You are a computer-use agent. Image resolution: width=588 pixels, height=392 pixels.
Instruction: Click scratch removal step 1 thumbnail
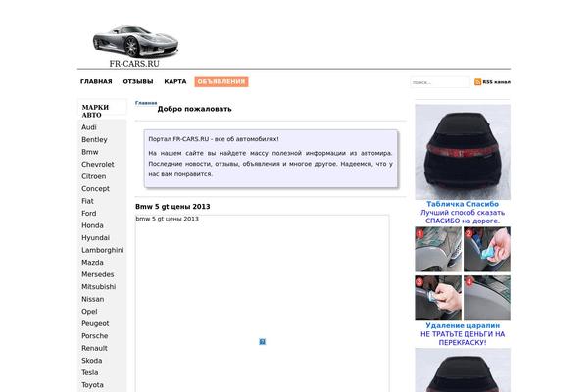[x=438, y=250]
